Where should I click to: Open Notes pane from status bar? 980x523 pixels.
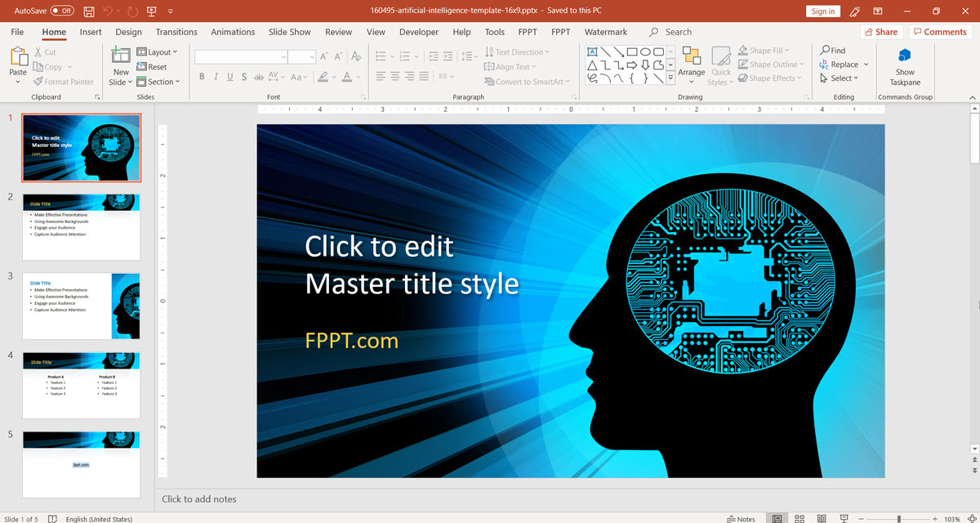pyautogui.click(x=741, y=519)
